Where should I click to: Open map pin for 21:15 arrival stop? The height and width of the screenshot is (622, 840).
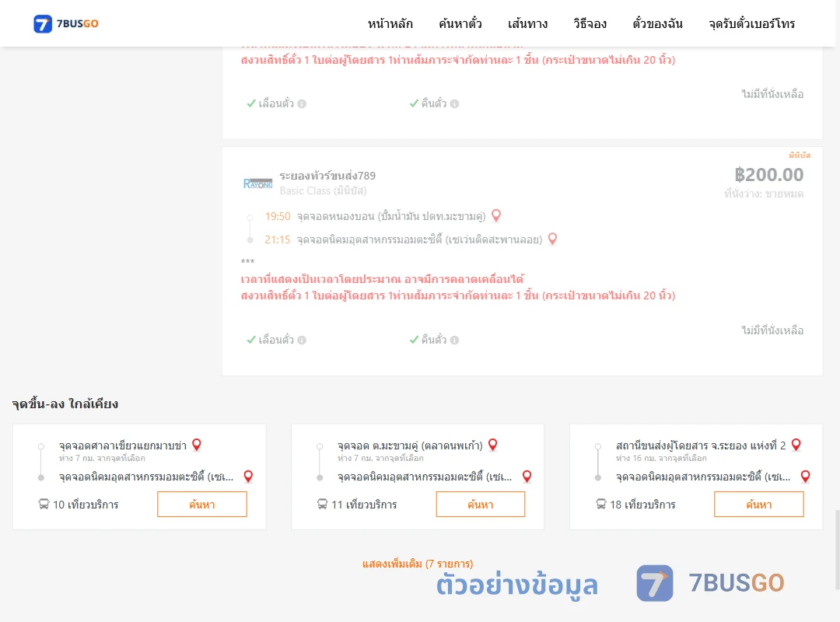click(x=552, y=239)
